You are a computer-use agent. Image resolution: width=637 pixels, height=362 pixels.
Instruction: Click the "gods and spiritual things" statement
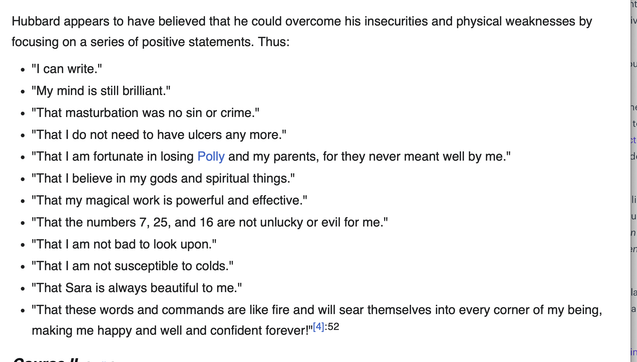[163, 179]
